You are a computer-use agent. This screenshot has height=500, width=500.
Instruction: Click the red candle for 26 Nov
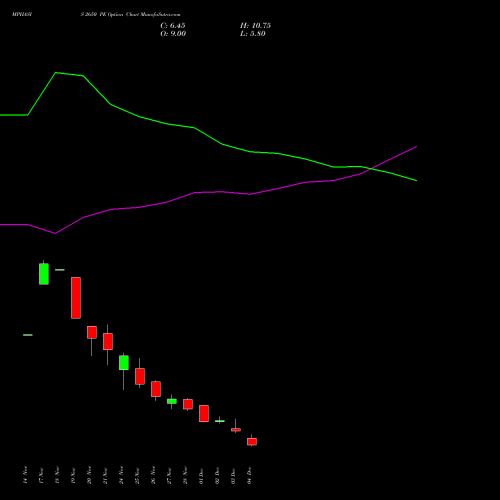[x=156, y=389]
